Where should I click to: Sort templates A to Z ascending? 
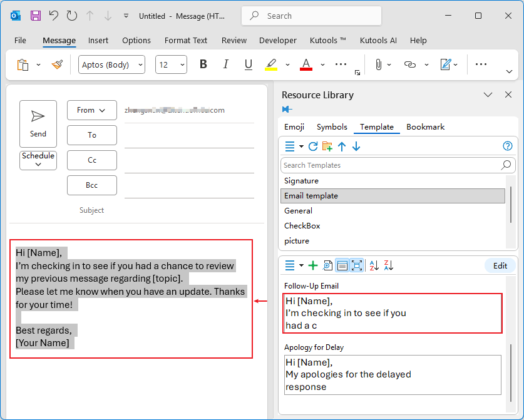point(374,265)
